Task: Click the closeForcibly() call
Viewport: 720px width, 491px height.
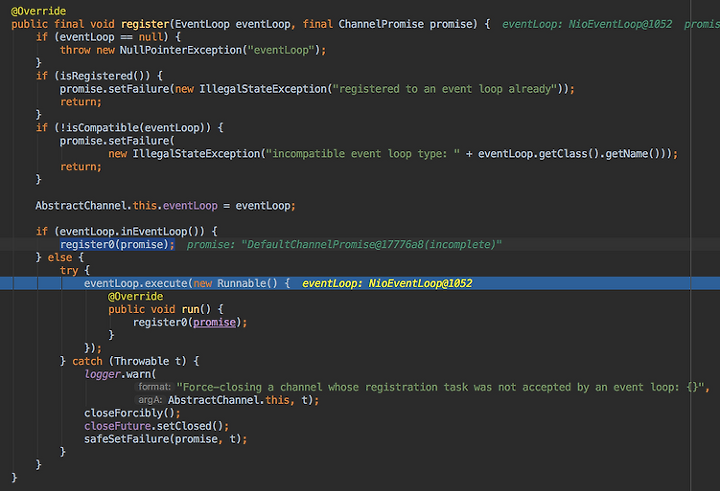Action: (x=129, y=413)
